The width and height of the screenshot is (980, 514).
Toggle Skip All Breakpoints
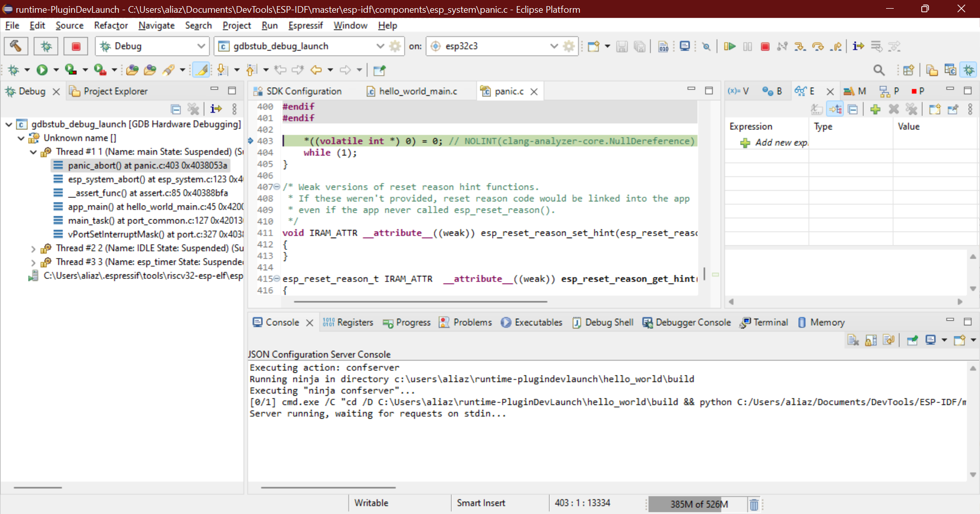click(706, 46)
